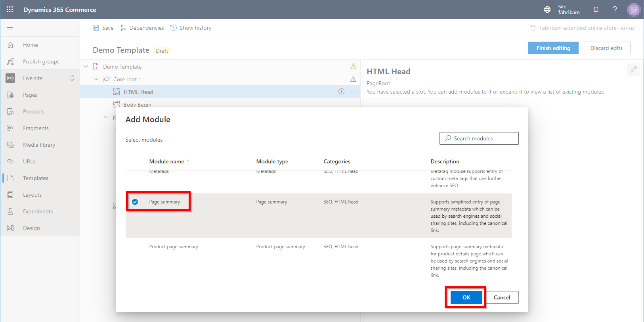The height and width of the screenshot is (322, 644).
Task: Collapse the Core root 1 tree node
Action: coord(96,79)
